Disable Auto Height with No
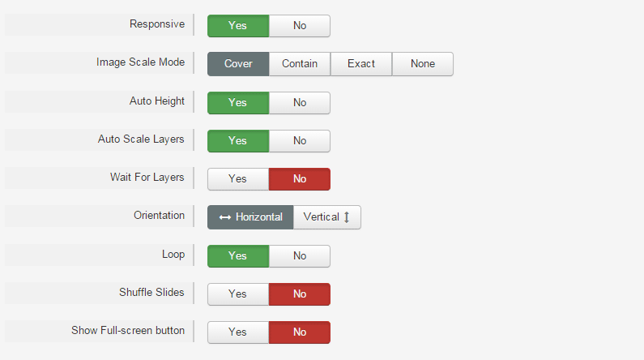Screen dimensions: 644x360 (300, 103)
